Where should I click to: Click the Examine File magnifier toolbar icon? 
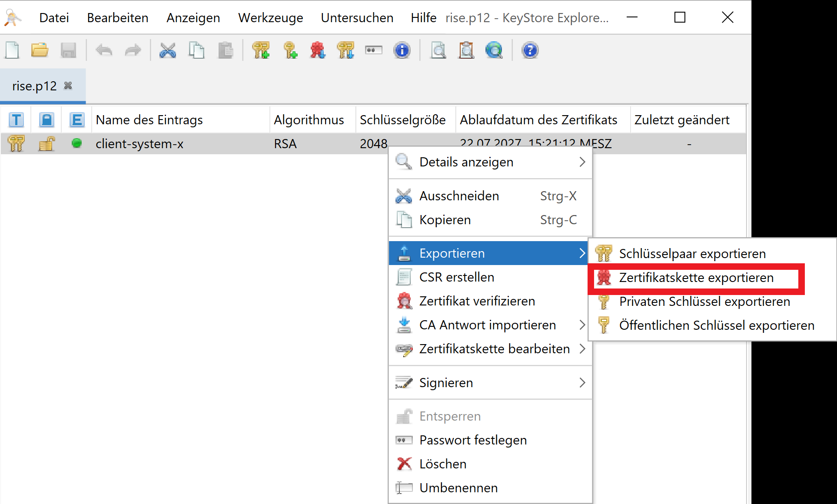click(x=438, y=50)
